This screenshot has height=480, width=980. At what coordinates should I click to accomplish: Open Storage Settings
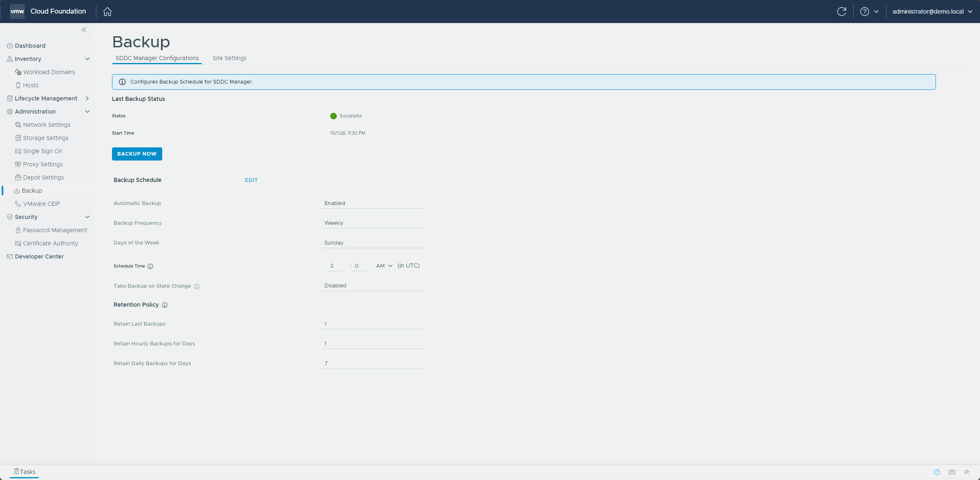[46, 138]
